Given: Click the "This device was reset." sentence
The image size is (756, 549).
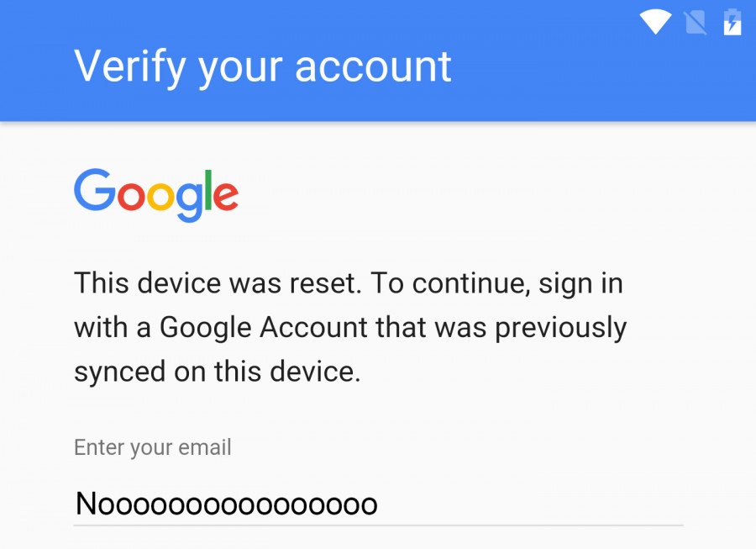Looking at the screenshot, I should click(217, 282).
